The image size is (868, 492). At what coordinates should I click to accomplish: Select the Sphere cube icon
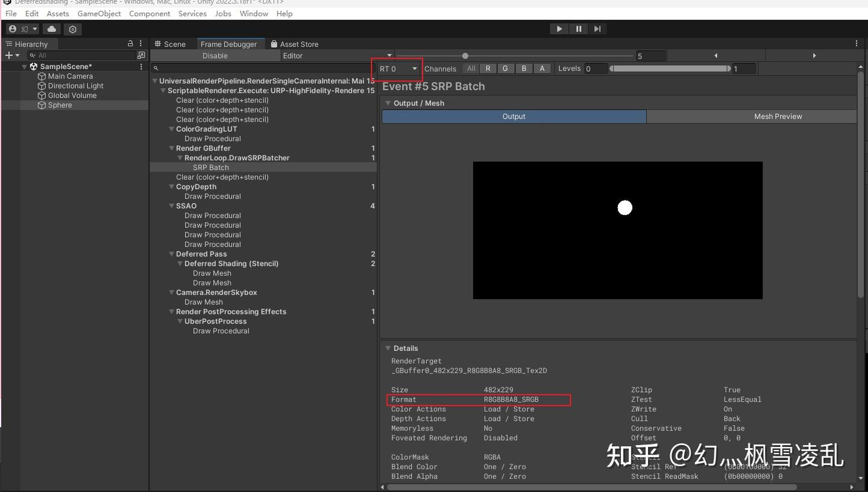click(42, 105)
